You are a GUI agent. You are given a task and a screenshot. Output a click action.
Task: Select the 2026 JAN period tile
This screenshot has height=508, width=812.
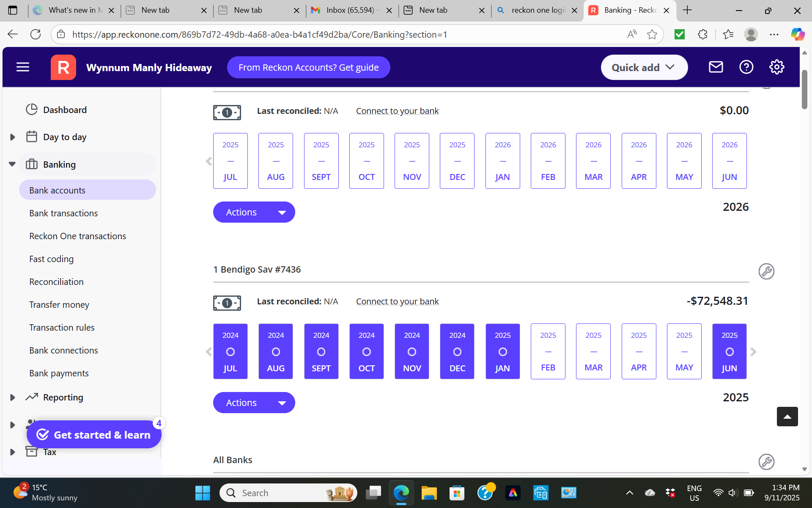pyautogui.click(x=502, y=161)
